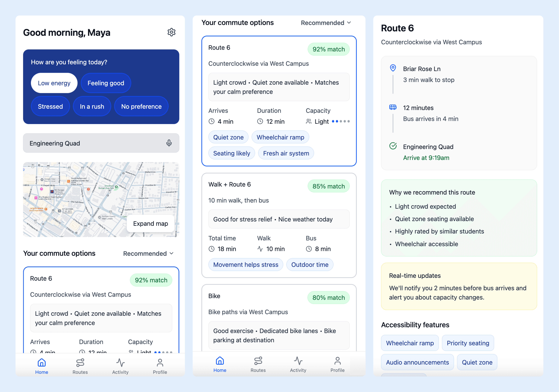The image size is (559, 392).
Task: Choose the No preference mood option
Action: click(x=141, y=106)
